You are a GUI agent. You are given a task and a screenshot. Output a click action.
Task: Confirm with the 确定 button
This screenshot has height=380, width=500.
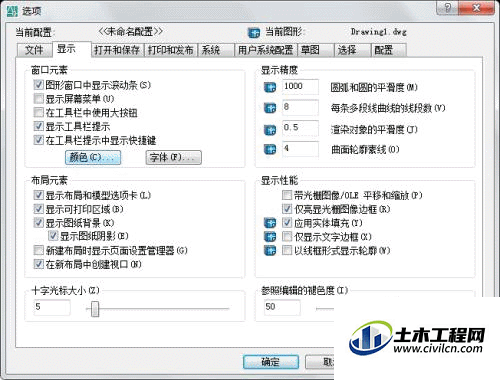271,362
